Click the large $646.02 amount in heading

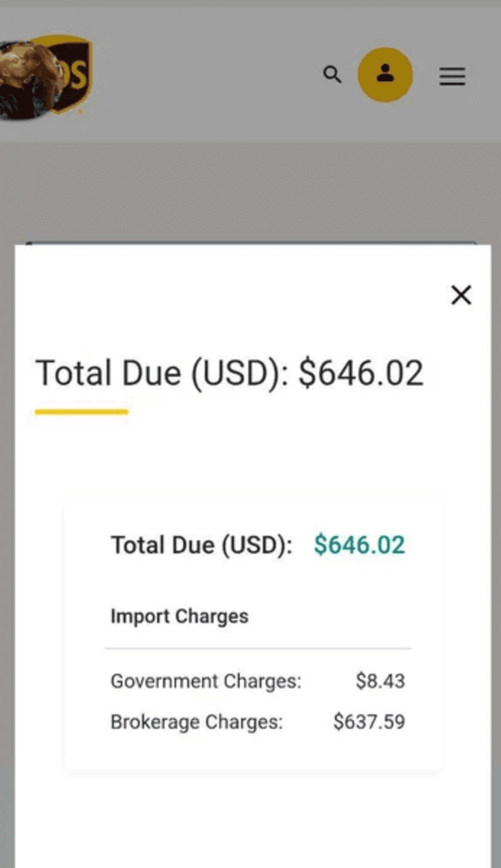coord(361,373)
